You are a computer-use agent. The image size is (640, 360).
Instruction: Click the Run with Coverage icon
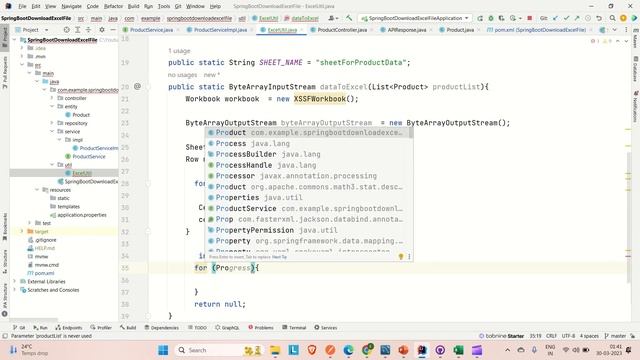click(x=502, y=18)
